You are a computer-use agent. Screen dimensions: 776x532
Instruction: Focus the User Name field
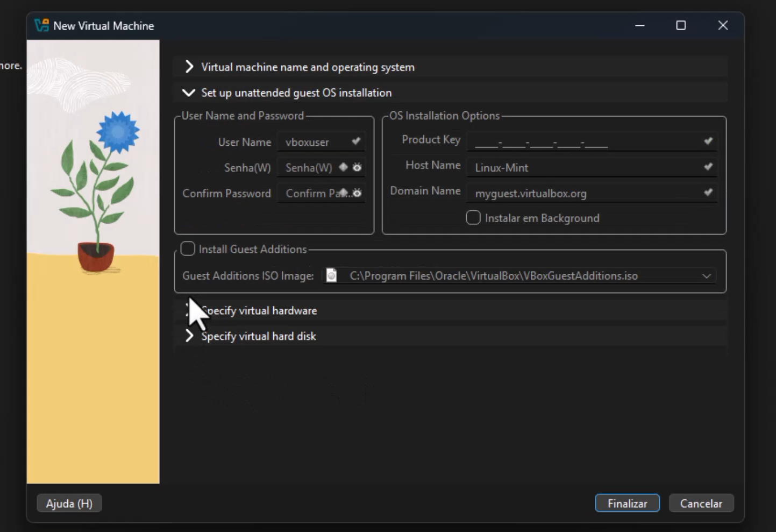(x=321, y=142)
